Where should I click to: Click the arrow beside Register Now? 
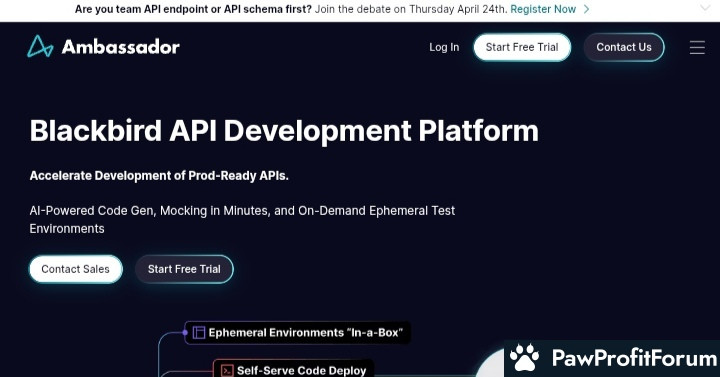pyautogui.click(x=586, y=9)
